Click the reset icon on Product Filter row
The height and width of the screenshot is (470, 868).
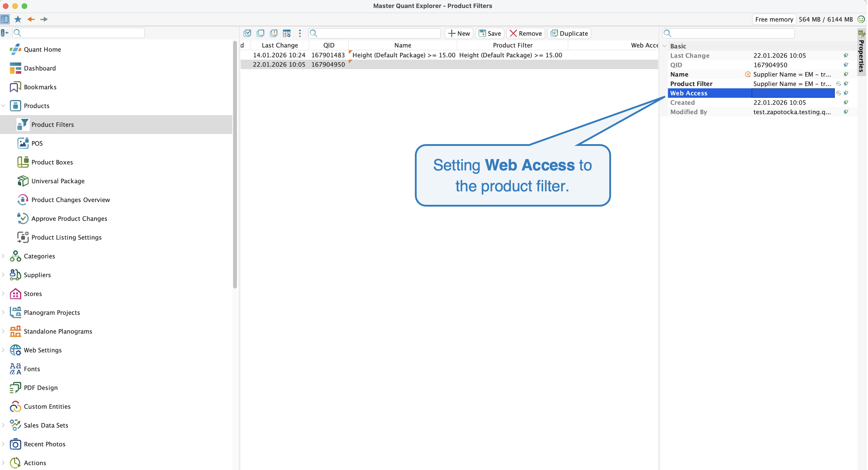839,83
